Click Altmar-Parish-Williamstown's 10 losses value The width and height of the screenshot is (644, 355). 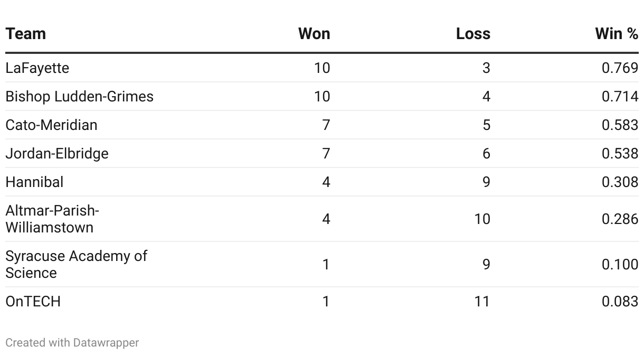[x=482, y=219]
